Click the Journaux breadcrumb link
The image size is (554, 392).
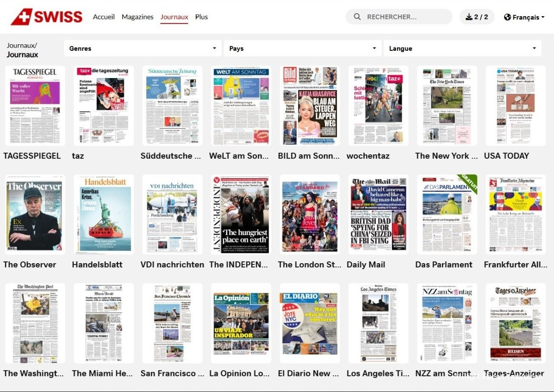22,45
